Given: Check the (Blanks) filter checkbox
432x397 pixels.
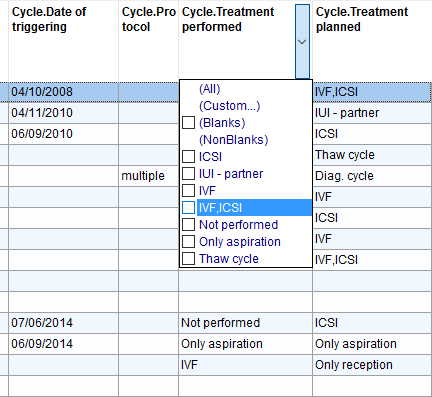Looking at the screenshot, I should pyautogui.click(x=188, y=123).
